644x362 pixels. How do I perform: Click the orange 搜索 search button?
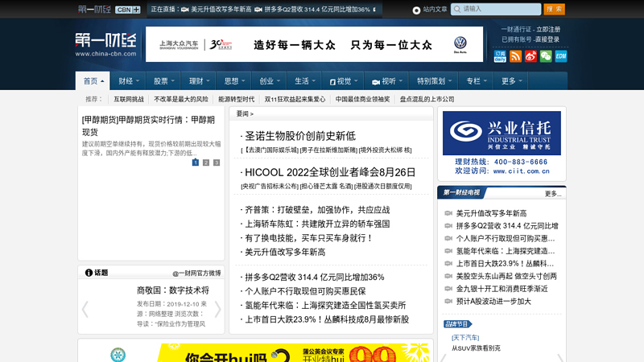[554, 9]
